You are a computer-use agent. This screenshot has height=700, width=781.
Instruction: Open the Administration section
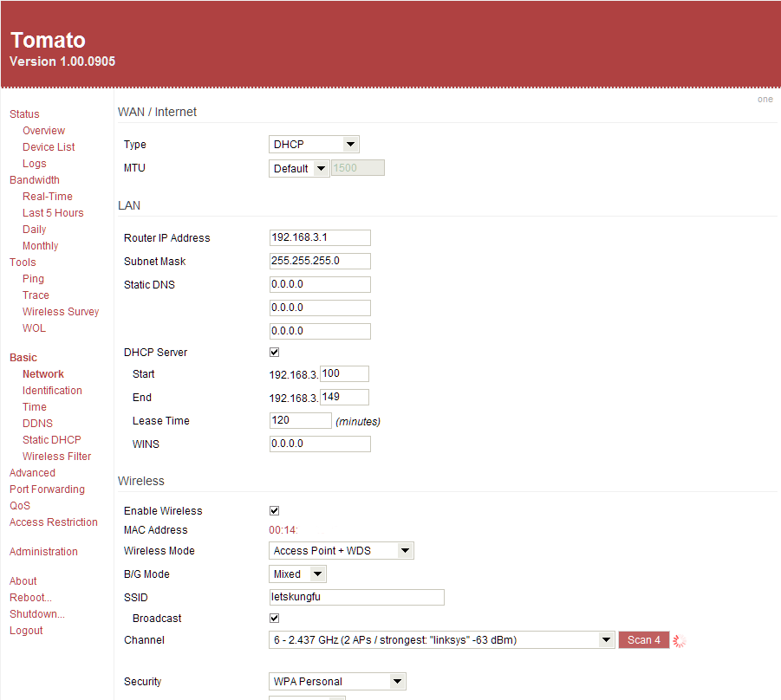click(x=43, y=552)
